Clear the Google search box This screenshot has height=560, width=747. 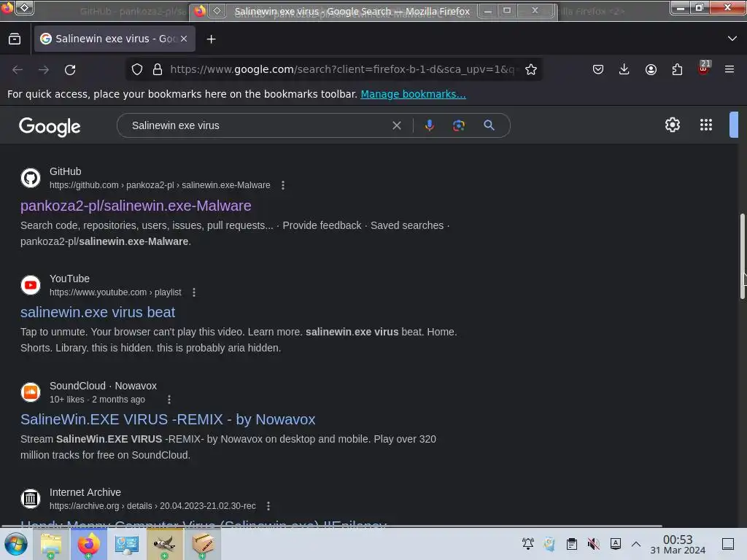point(396,125)
